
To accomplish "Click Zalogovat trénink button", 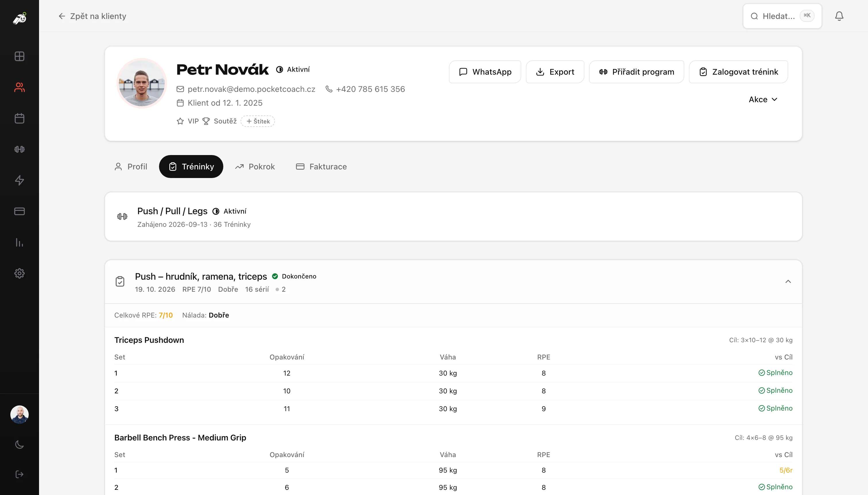I will point(739,72).
